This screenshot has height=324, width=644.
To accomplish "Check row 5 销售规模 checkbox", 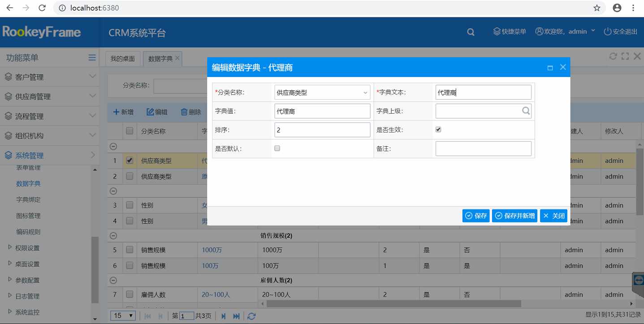I will pyautogui.click(x=130, y=250).
